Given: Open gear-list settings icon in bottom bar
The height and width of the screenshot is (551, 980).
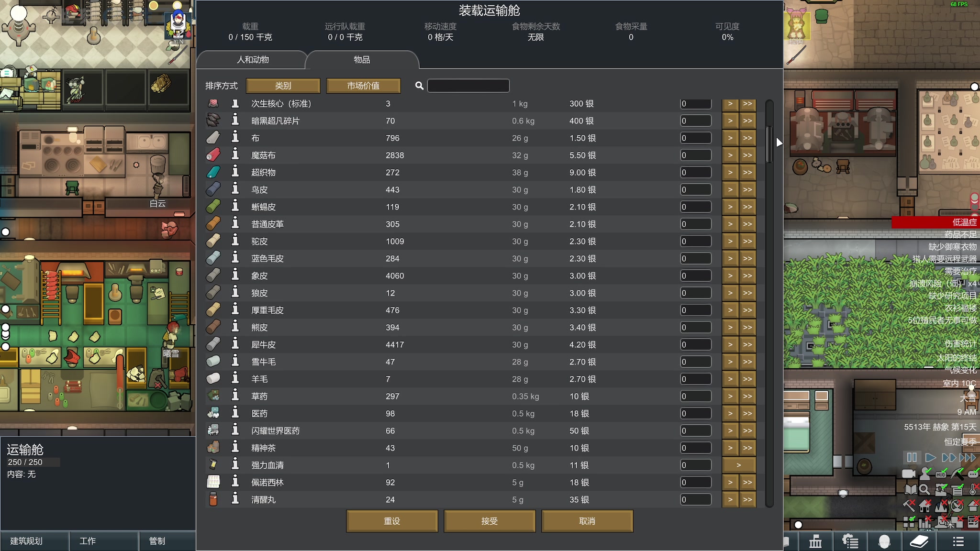Looking at the screenshot, I should (850, 541).
